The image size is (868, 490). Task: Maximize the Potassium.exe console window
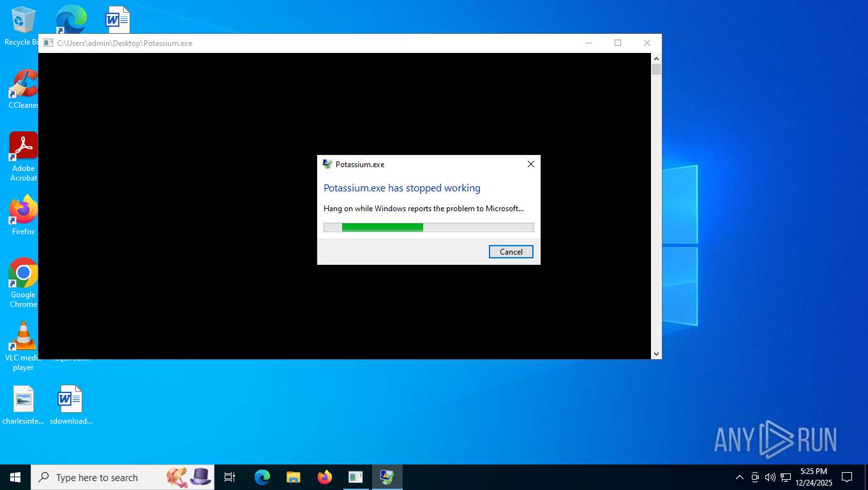[x=618, y=43]
